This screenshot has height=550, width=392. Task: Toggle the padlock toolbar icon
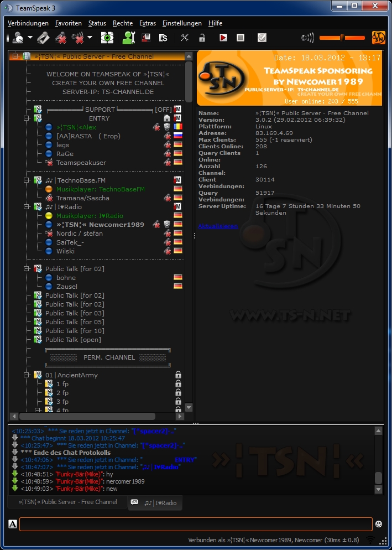pos(202,38)
